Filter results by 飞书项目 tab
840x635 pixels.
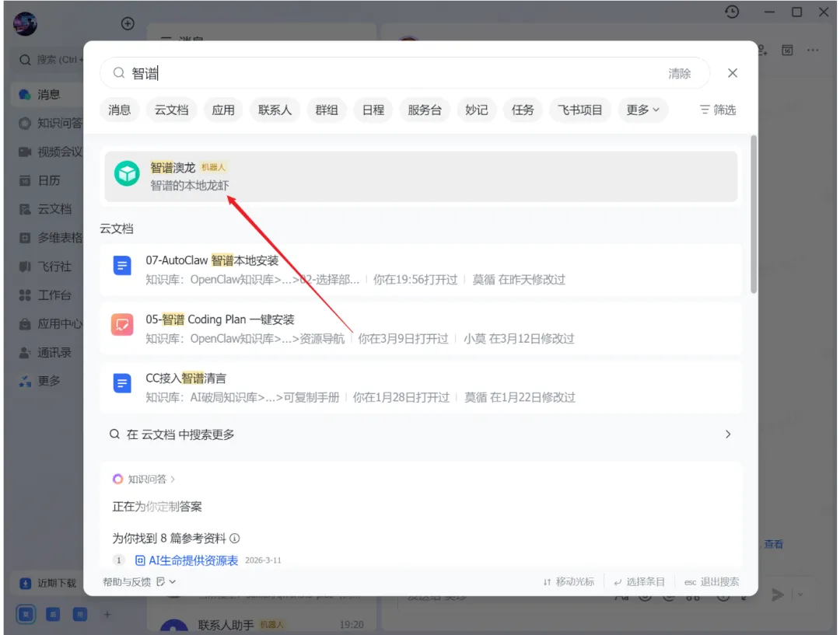point(579,110)
